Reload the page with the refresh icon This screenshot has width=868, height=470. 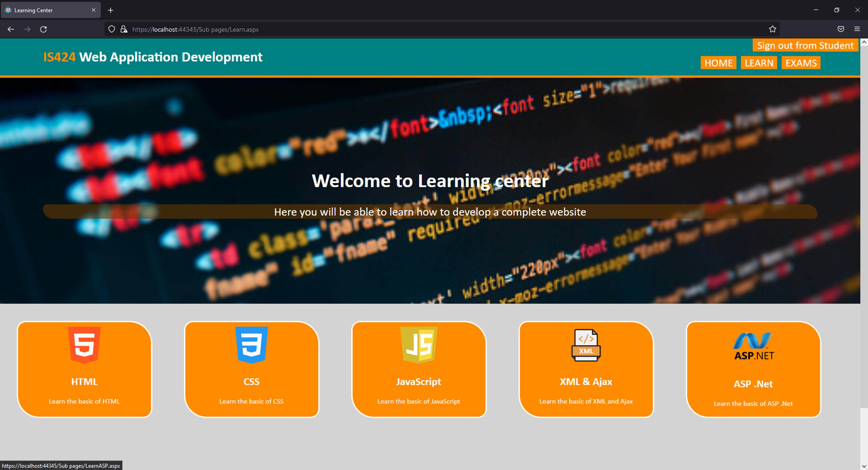43,29
